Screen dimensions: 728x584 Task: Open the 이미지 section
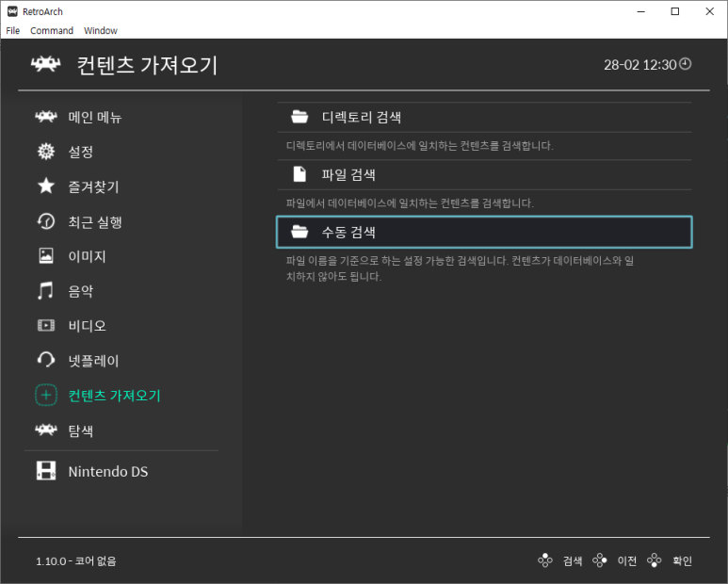(x=88, y=256)
